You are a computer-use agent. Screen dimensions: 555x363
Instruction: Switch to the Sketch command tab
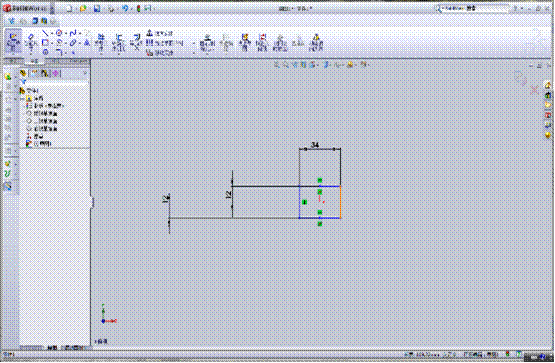tap(35, 61)
